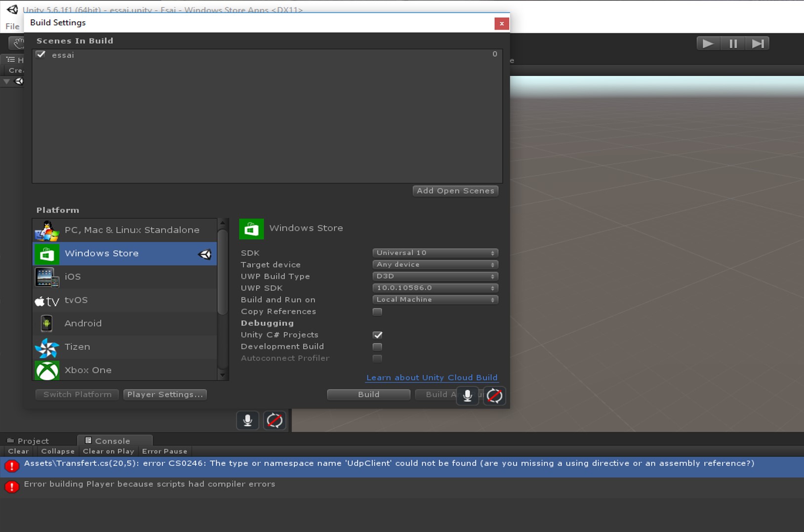Click the platform list scroll-down arrow
The image size is (804, 532).
223,375
